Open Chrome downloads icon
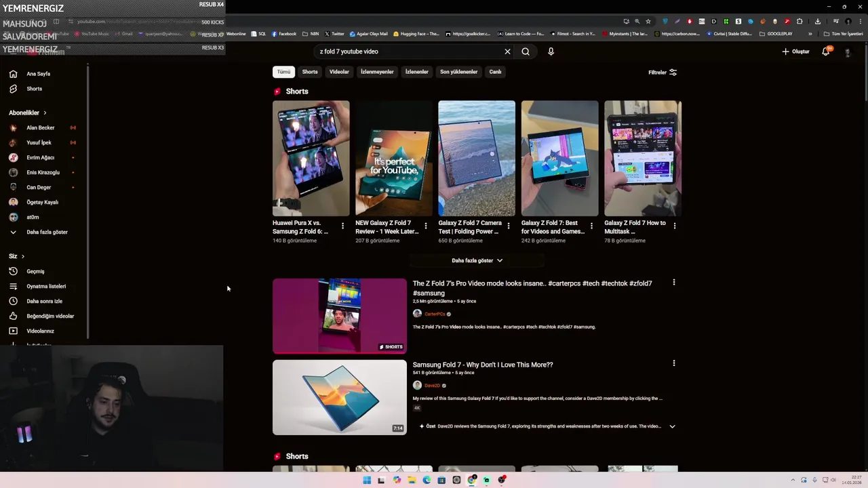Image resolution: width=868 pixels, height=488 pixels. [818, 21]
